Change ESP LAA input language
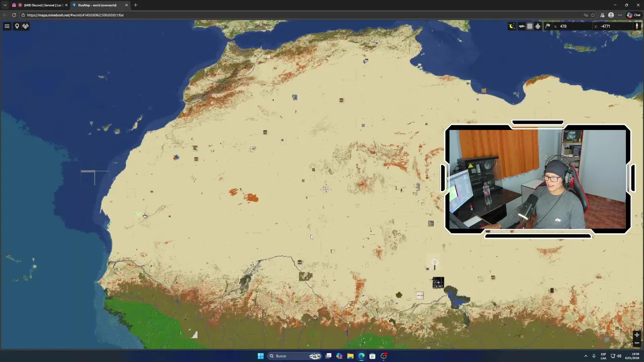Viewport: 644px width, 362px height. click(x=603, y=356)
